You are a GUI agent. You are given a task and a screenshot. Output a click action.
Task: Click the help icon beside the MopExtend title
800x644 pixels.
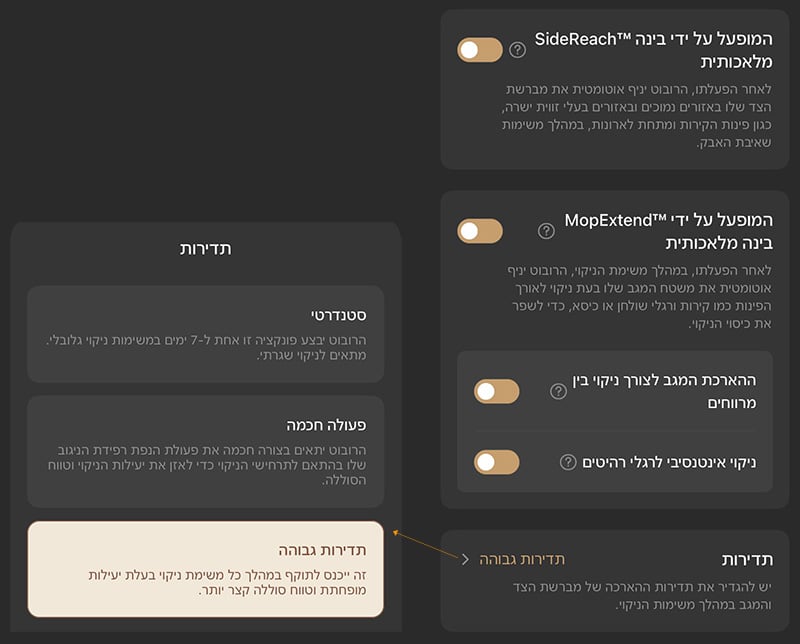pos(546,231)
